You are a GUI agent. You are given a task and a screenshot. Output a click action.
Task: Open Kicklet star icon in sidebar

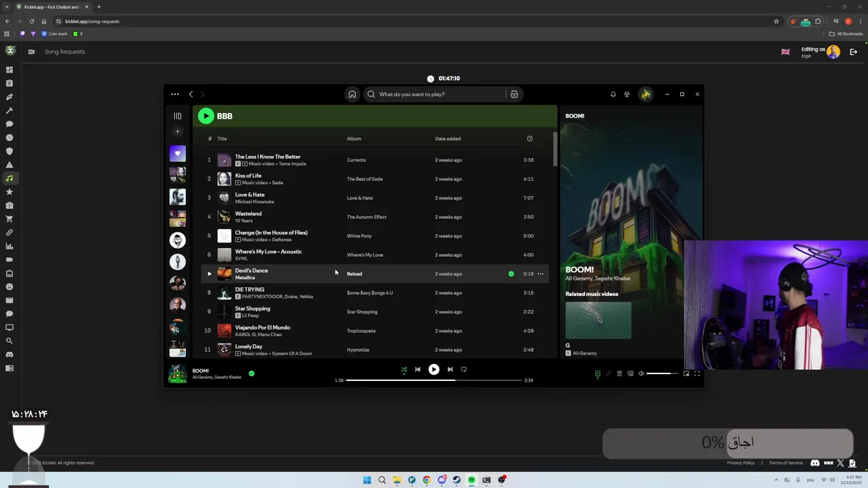click(9, 192)
